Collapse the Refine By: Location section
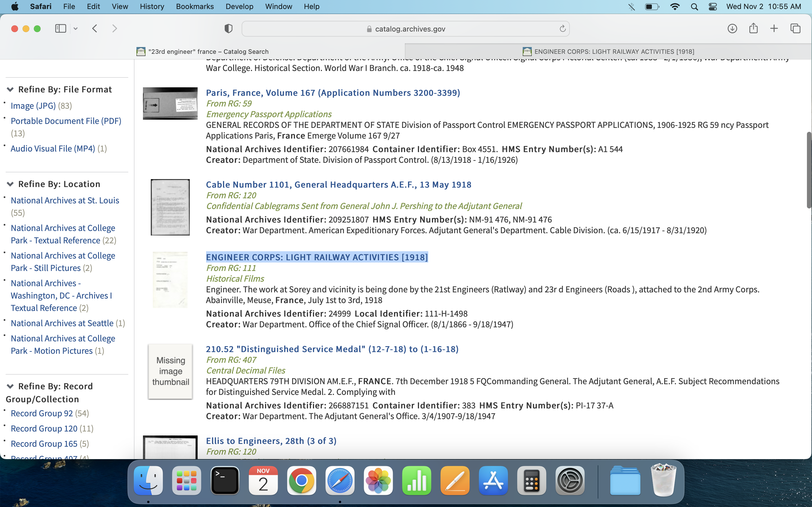The image size is (812, 507). click(x=10, y=184)
